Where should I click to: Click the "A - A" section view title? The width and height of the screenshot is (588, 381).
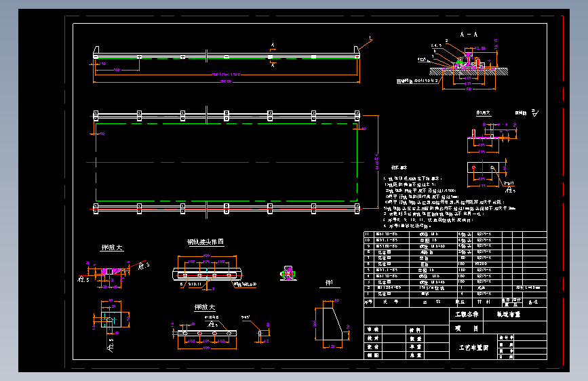(469, 35)
